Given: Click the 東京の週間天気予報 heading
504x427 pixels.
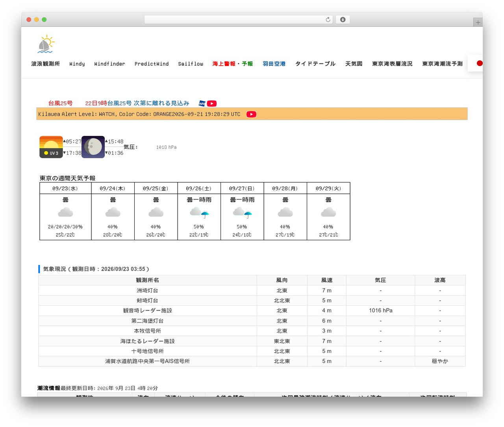Looking at the screenshot, I should (67, 178).
